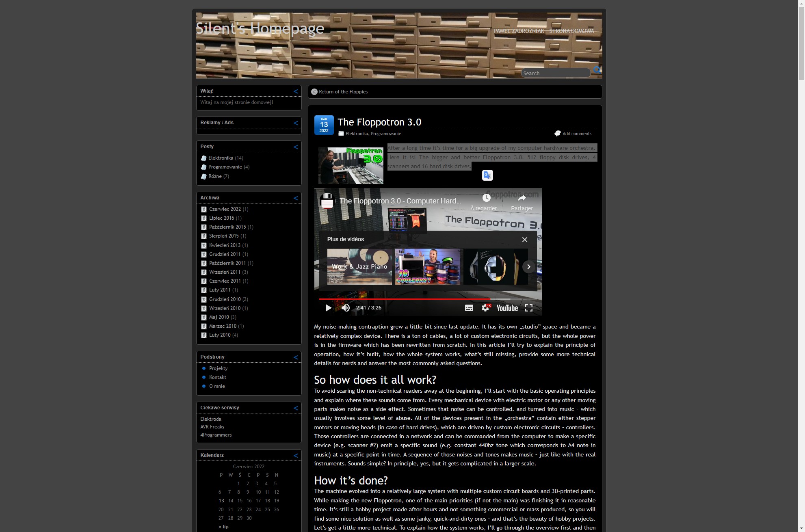This screenshot has height=532, width=805.
Task: Click the blue search magnifier icon
Action: point(597,70)
